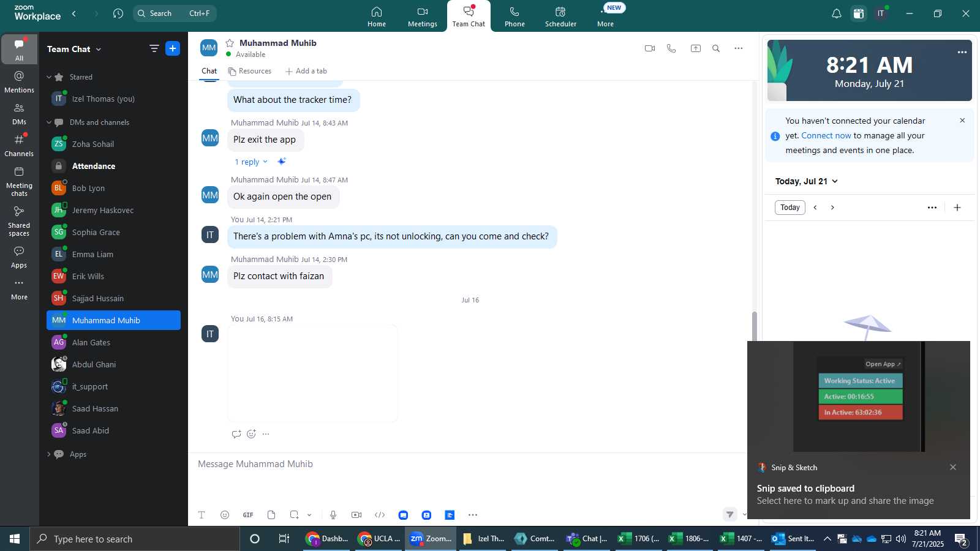
Task: Open Sajjad Hussain chat
Action: click(113, 299)
